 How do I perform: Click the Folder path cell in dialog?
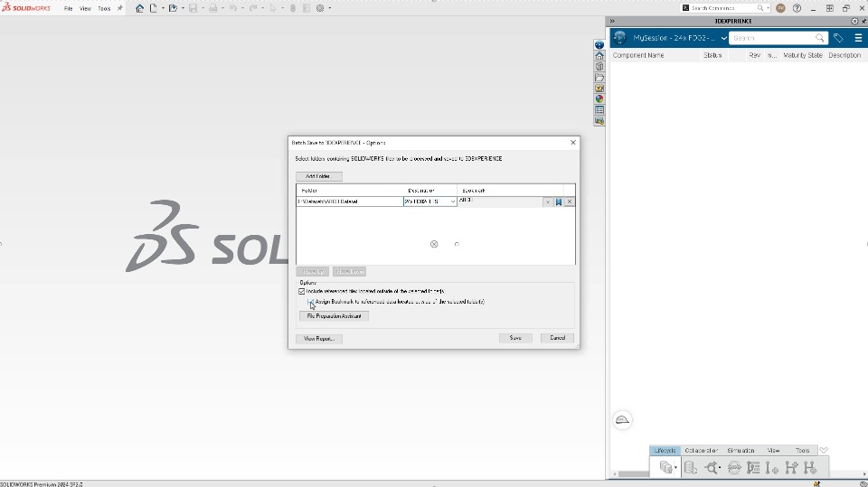coord(350,201)
